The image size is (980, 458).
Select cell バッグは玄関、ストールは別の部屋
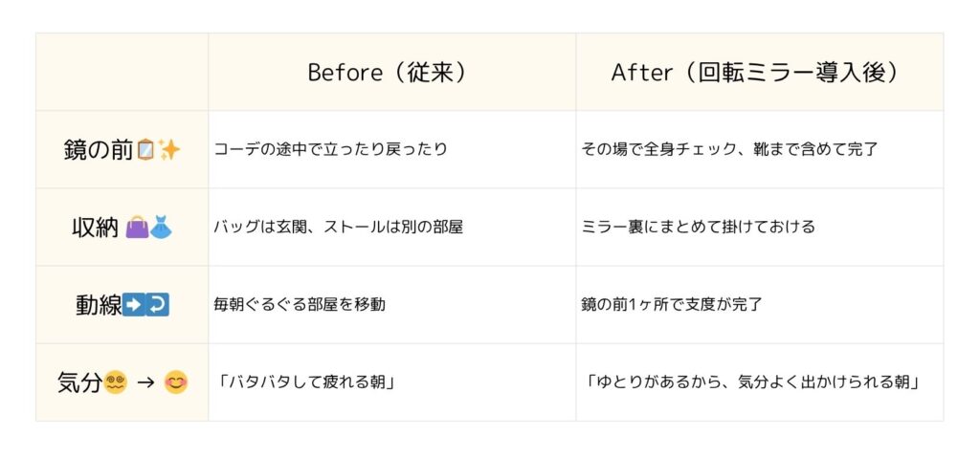click(x=391, y=228)
